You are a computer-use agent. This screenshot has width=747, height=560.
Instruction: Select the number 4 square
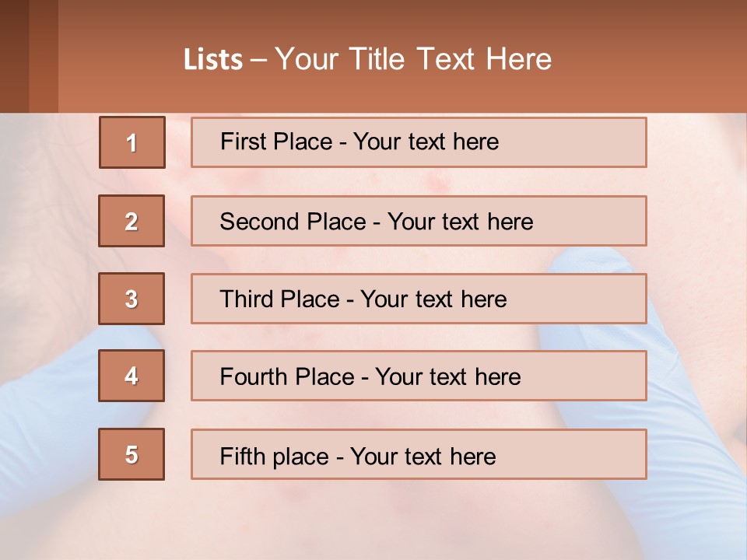(132, 376)
